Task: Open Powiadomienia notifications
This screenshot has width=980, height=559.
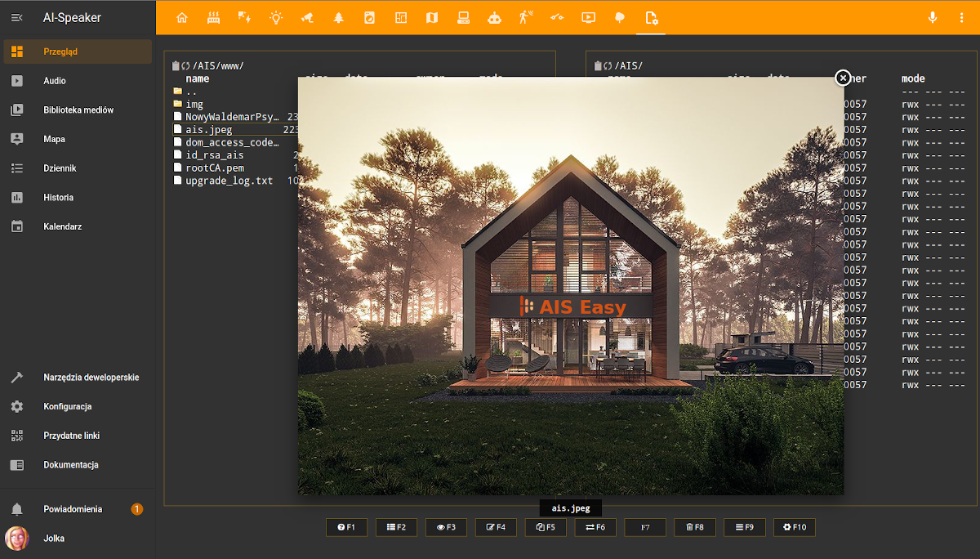Action: pos(78,509)
